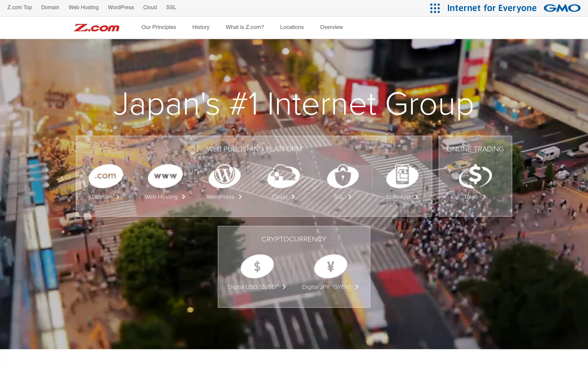Screen dimensions: 588x368
Task: Go to Our Principles section
Action: pyautogui.click(x=159, y=27)
